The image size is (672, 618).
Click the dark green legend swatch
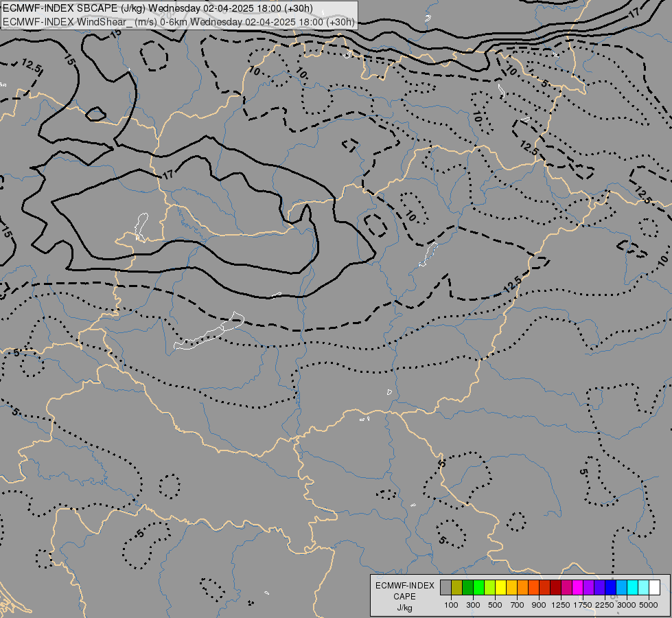(468, 587)
